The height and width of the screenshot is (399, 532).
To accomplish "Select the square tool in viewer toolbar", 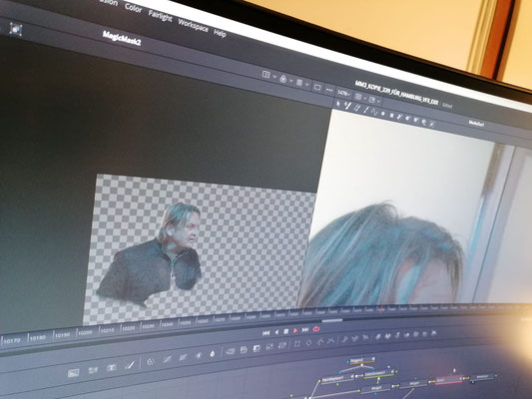I will (391, 116).
